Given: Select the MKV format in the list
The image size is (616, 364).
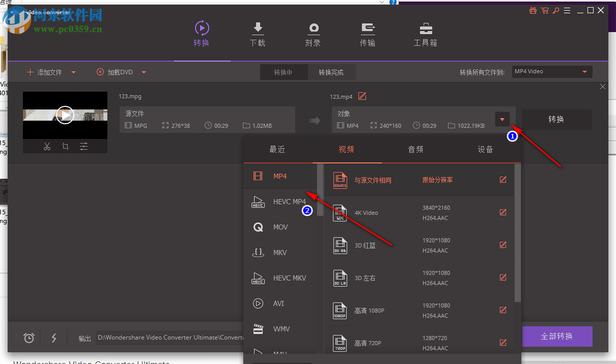Looking at the screenshot, I should 279,253.
